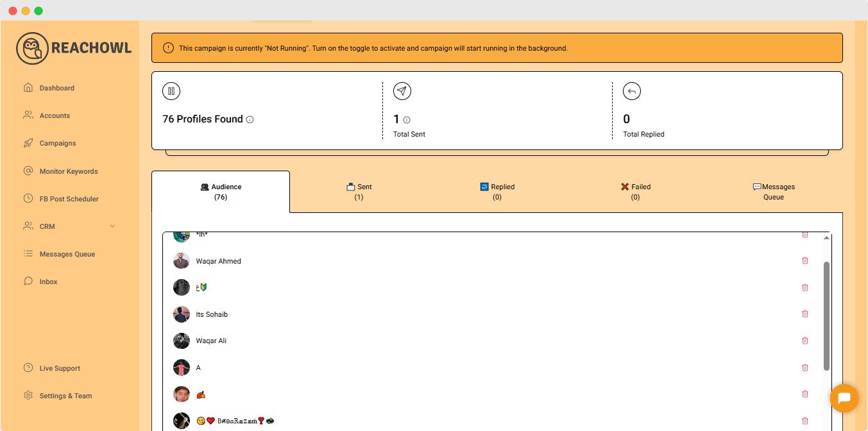Go to Dashboard in sidebar

click(x=56, y=88)
